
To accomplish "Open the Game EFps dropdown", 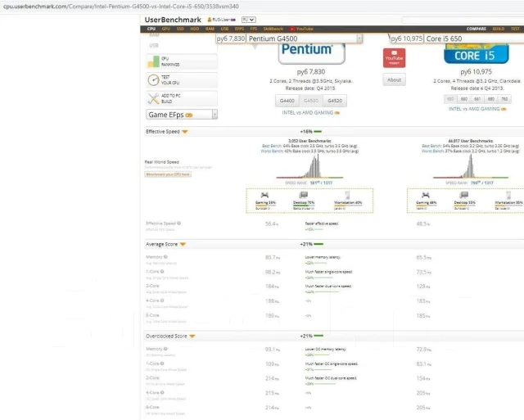I will 182,115.
